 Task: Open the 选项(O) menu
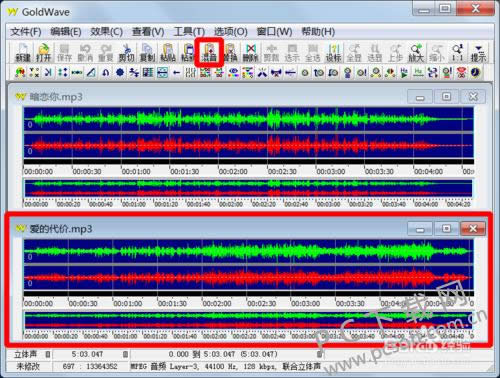click(x=231, y=32)
